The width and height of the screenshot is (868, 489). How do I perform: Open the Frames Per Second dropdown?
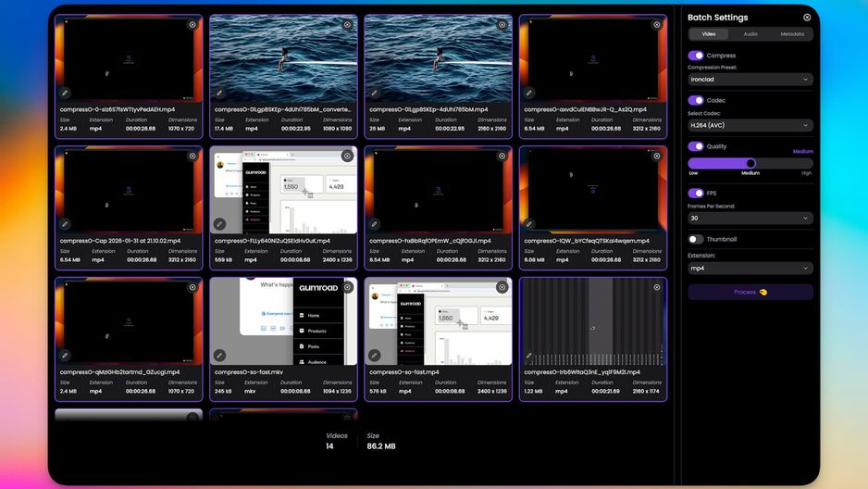tap(750, 219)
